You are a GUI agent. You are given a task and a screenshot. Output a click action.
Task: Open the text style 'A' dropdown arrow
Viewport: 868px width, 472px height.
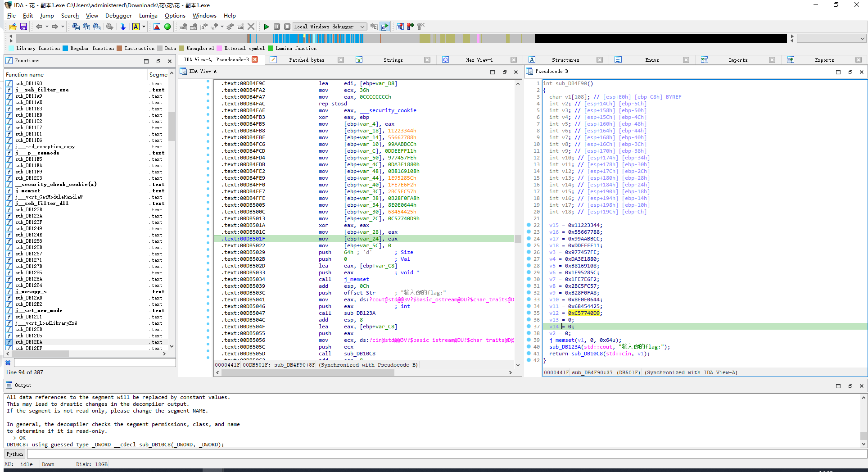click(x=144, y=27)
